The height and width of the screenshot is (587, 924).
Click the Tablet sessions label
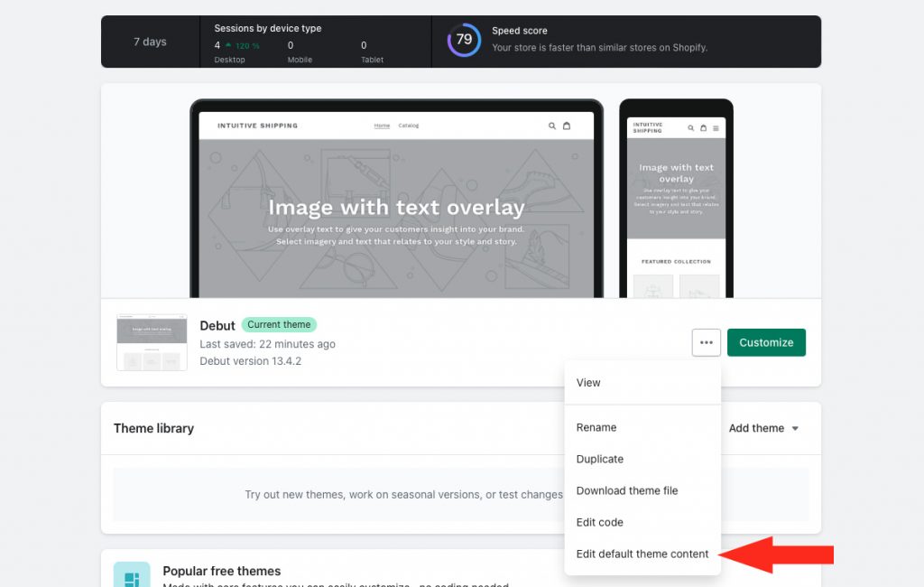[x=373, y=60]
